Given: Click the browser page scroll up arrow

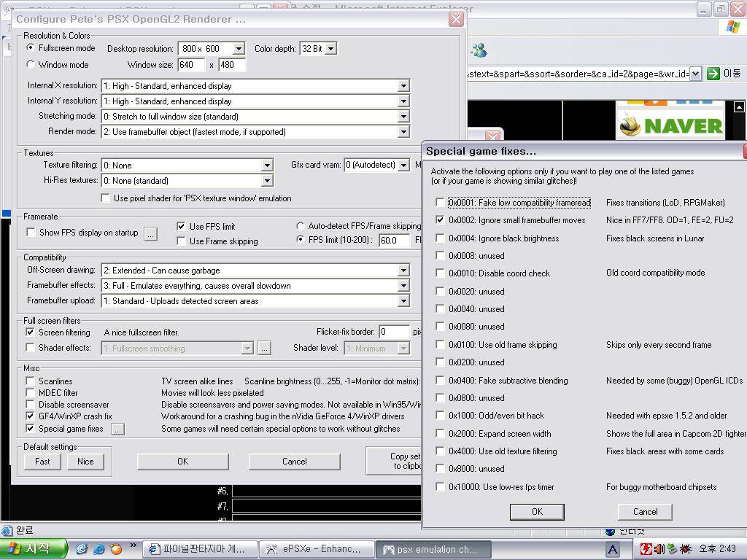Looking at the screenshot, I should (739, 107).
